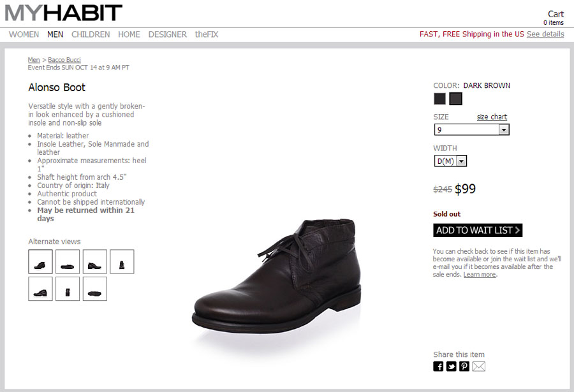Open theFIX section

pos(207,34)
